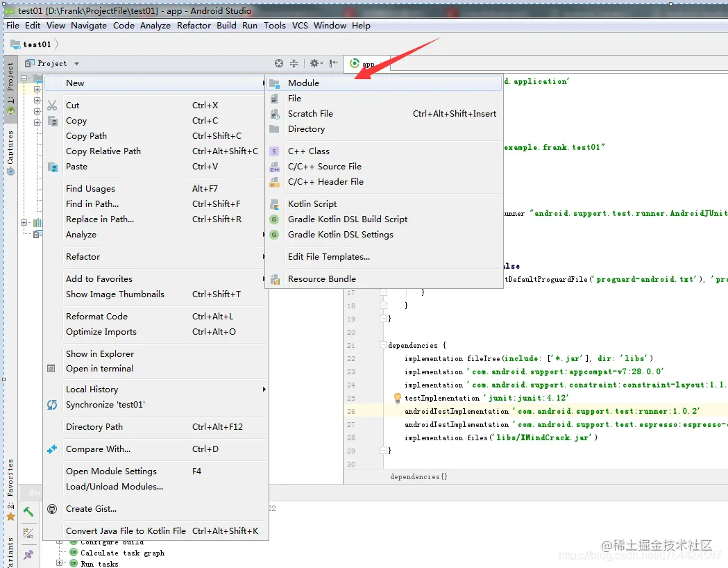Click the Resource Bundle icon
The height and width of the screenshot is (568, 728).
coord(275,280)
